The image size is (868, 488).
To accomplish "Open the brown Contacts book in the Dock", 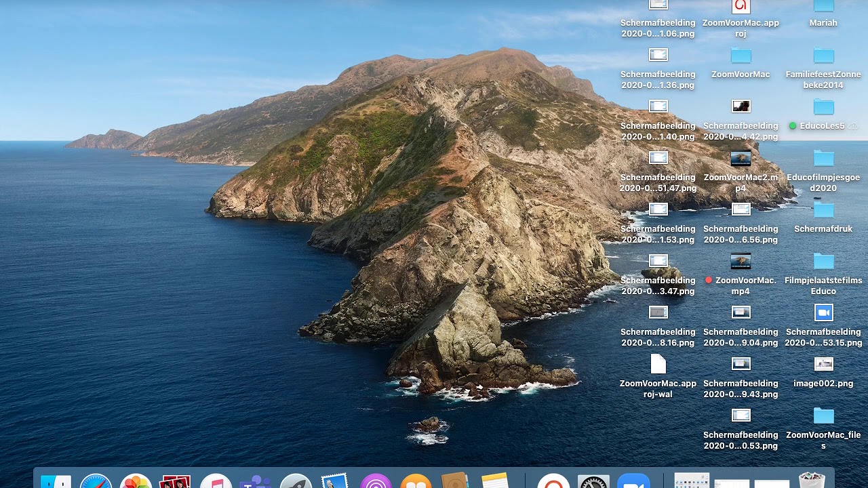I will click(455, 480).
